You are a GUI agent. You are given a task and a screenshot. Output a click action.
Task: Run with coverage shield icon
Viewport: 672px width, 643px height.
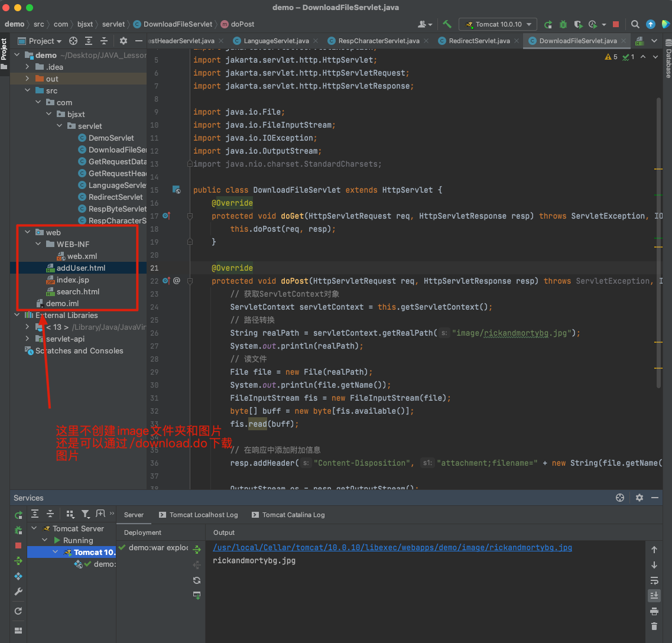point(578,24)
